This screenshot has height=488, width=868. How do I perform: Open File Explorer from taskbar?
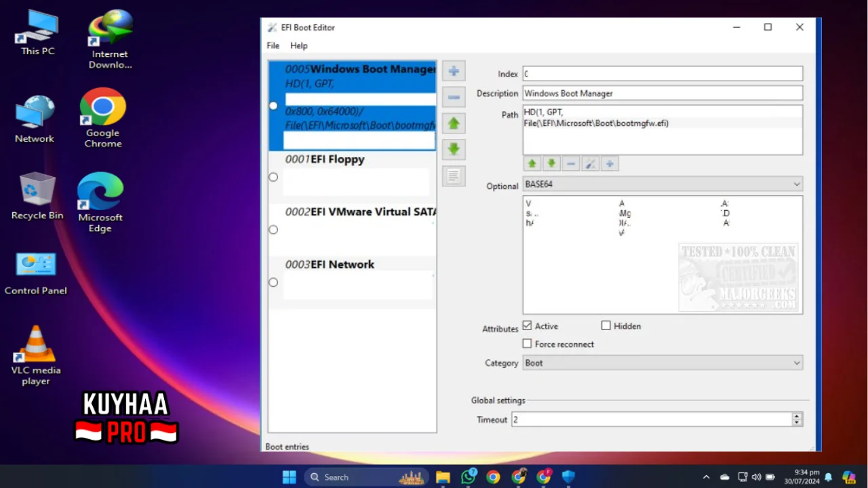point(443,477)
